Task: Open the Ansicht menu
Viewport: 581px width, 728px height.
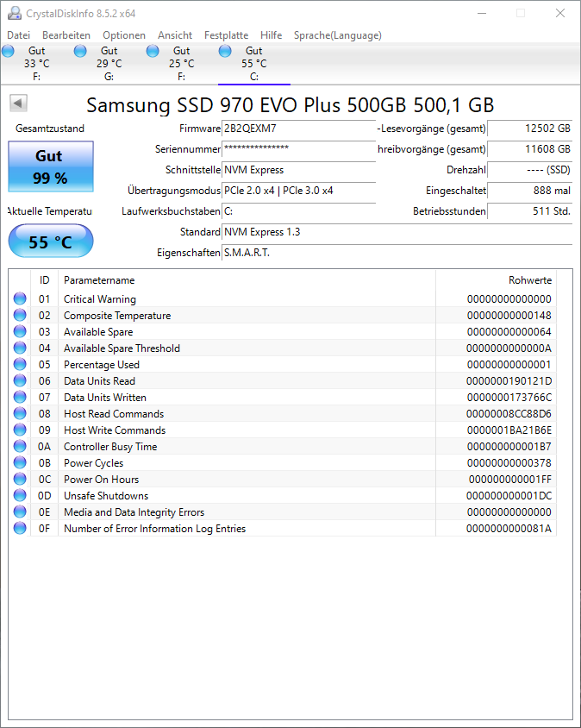Action: (175, 35)
